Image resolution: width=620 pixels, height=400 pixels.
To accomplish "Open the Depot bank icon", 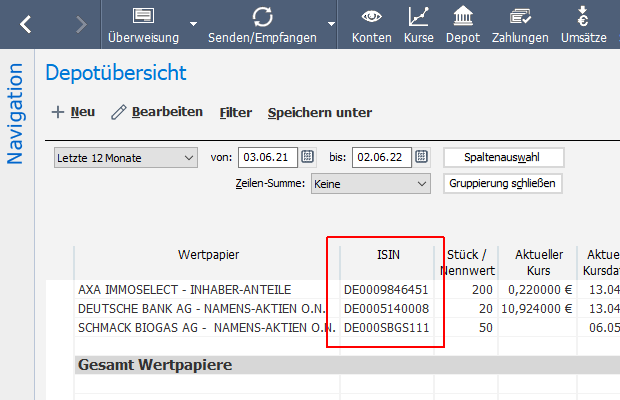I will point(463,16).
